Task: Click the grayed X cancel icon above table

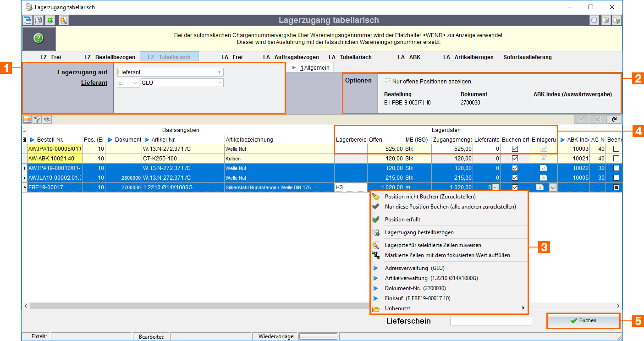Action: (598, 119)
